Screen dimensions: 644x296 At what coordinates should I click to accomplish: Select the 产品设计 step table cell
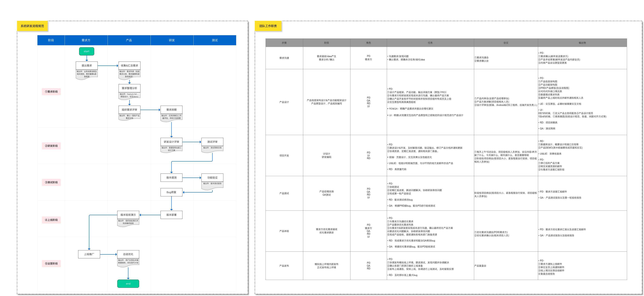(x=284, y=102)
